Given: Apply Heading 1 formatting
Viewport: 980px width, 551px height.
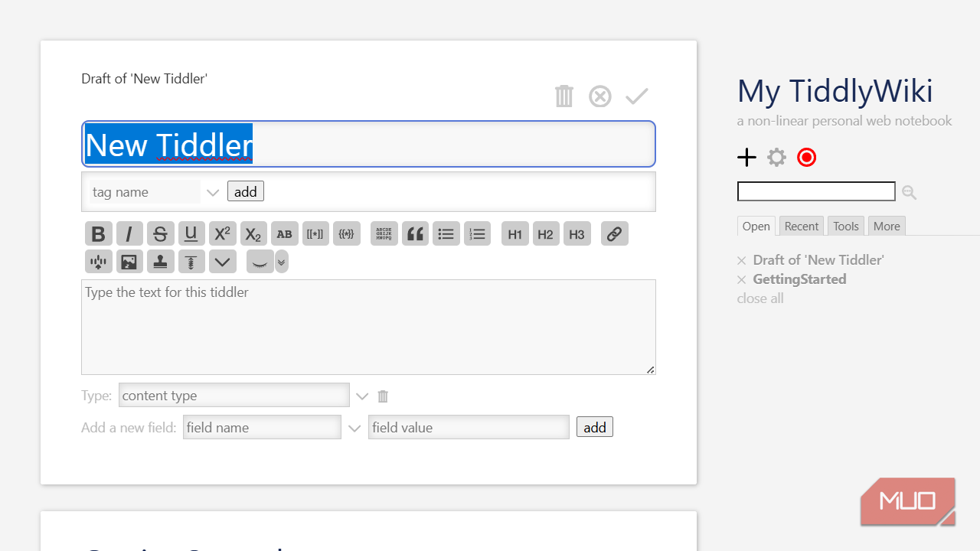Looking at the screenshot, I should pyautogui.click(x=515, y=234).
